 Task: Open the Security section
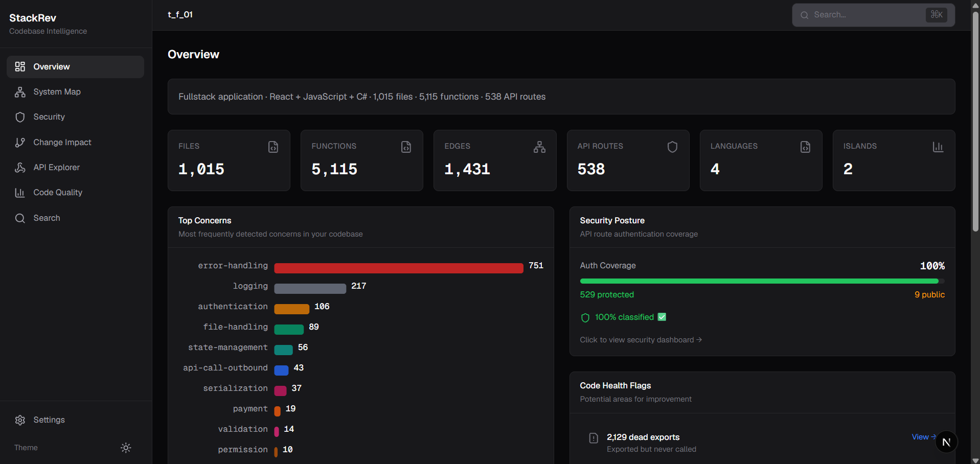coord(75,117)
